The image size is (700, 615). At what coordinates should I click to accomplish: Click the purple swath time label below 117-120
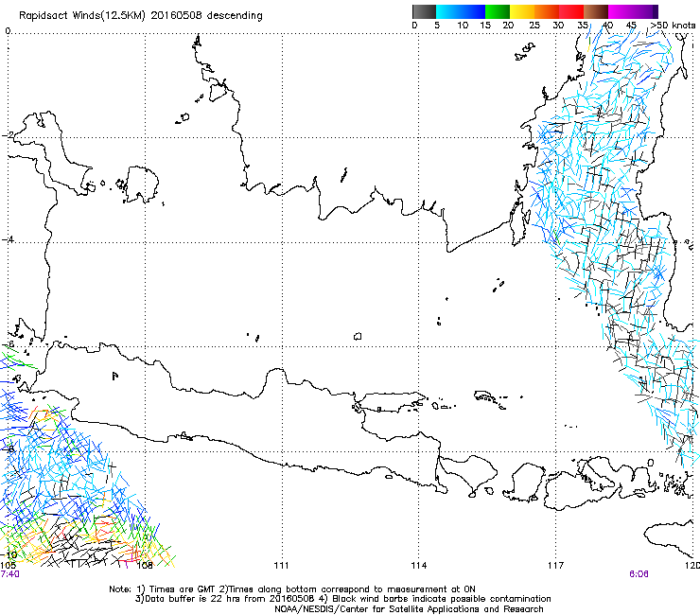point(639,574)
